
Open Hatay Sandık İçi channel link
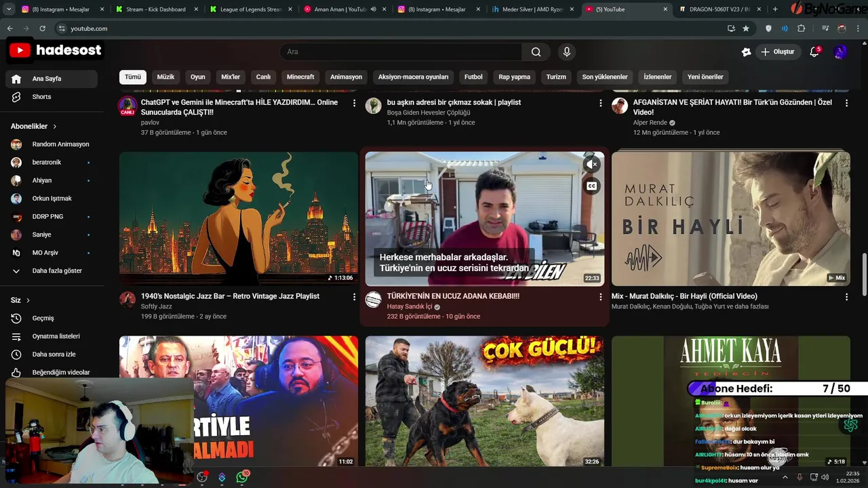(410, 307)
